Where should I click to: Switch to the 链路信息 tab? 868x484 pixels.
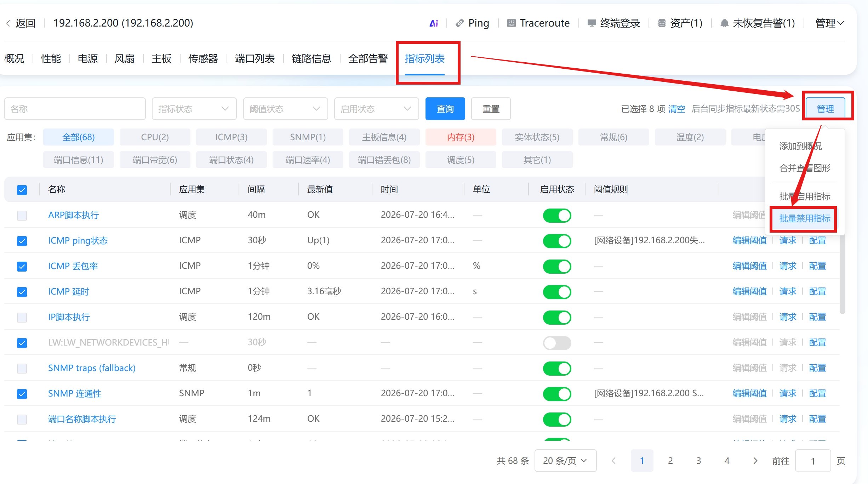click(x=311, y=58)
